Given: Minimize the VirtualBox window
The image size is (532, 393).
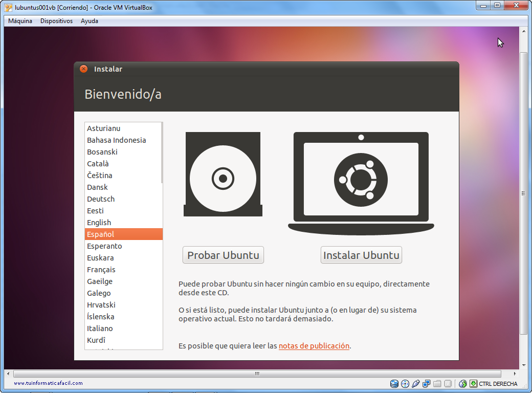Looking at the screenshot, I should click(x=483, y=6).
